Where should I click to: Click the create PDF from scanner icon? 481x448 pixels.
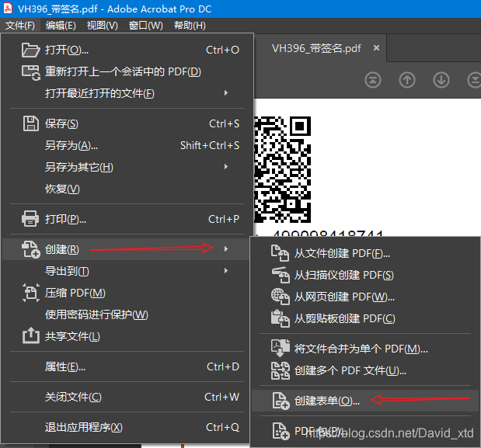click(x=281, y=275)
